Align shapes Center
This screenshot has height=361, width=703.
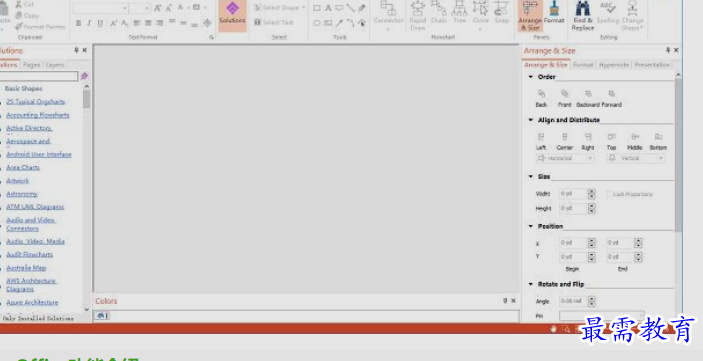pos(564,141)
